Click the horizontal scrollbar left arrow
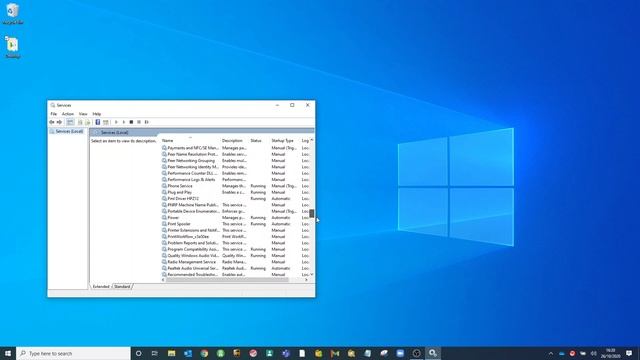Viewport: 640px width, 360px height. point(164,280)
